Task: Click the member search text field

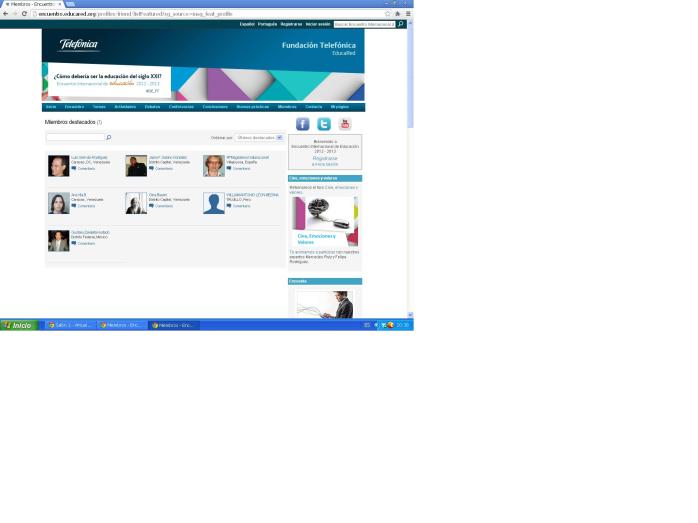Action: (75, 137)
